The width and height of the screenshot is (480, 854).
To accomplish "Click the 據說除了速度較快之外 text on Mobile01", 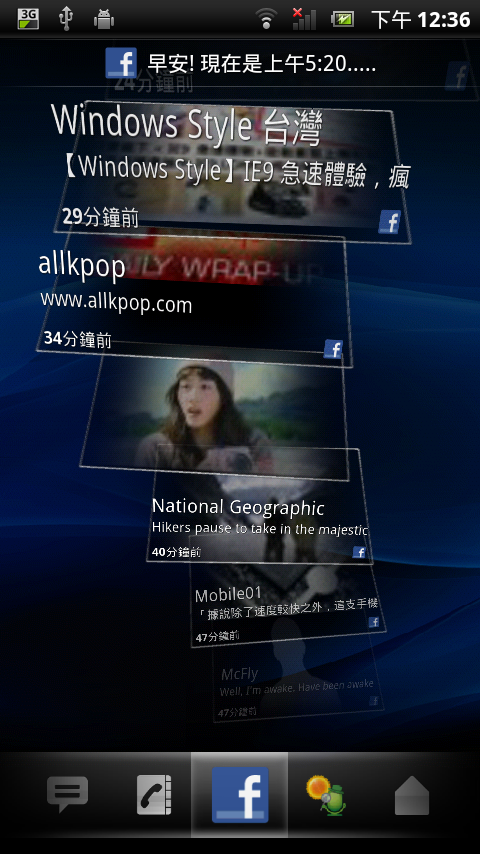I will [x=287, y=611].
